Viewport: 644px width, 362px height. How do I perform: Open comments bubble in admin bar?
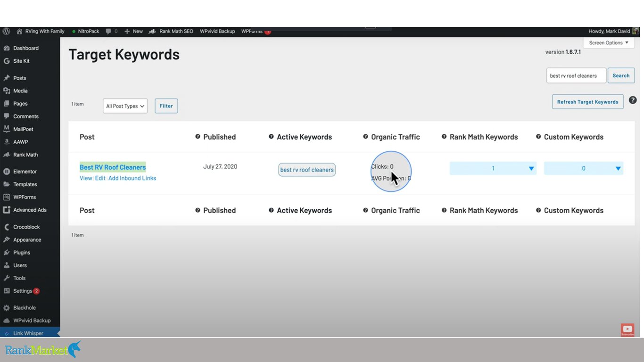(112, 32)
